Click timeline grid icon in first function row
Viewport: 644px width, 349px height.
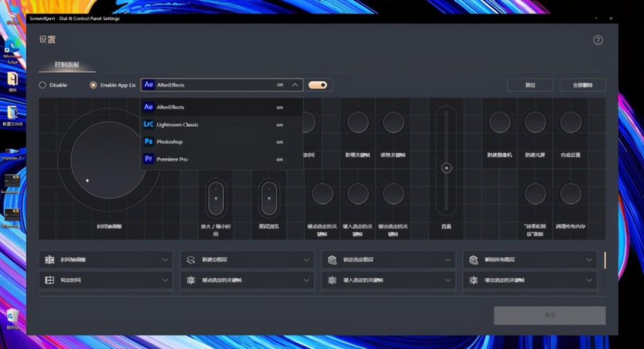coord(50,259)
